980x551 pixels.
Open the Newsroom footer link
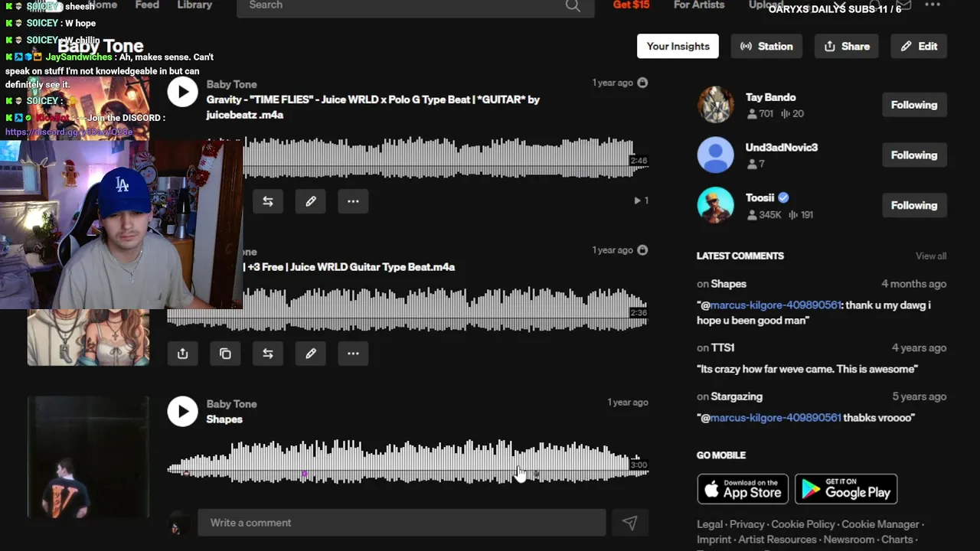coord(849,540)
